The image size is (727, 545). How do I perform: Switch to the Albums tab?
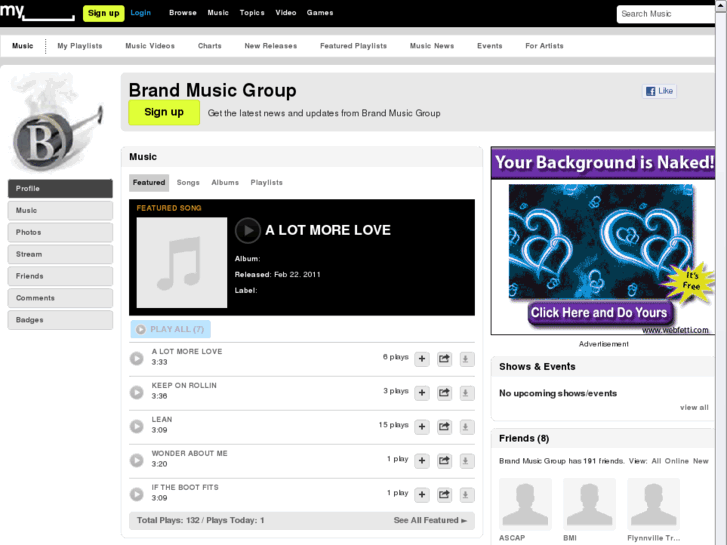point(225,183)
